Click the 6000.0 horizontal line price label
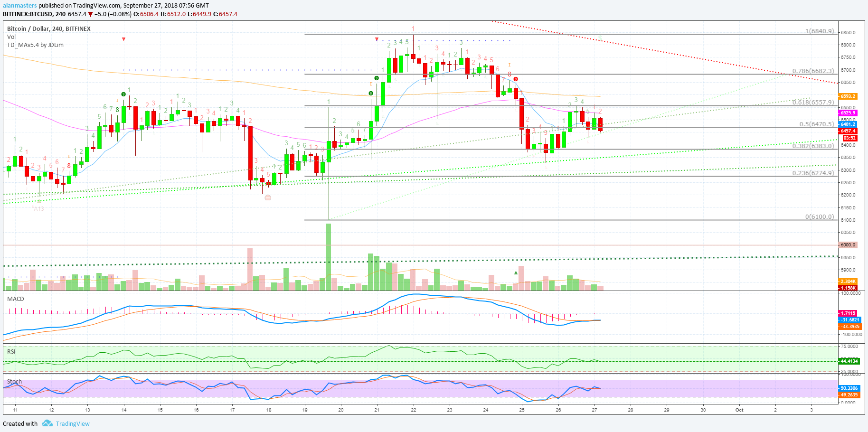Viewport: 868px width, 432px height. (848, 245)
